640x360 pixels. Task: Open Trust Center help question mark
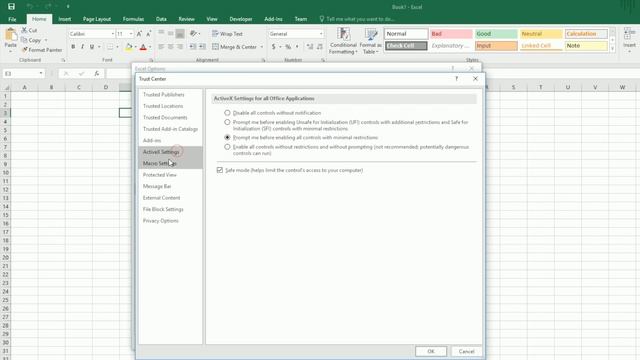(456, 78)
